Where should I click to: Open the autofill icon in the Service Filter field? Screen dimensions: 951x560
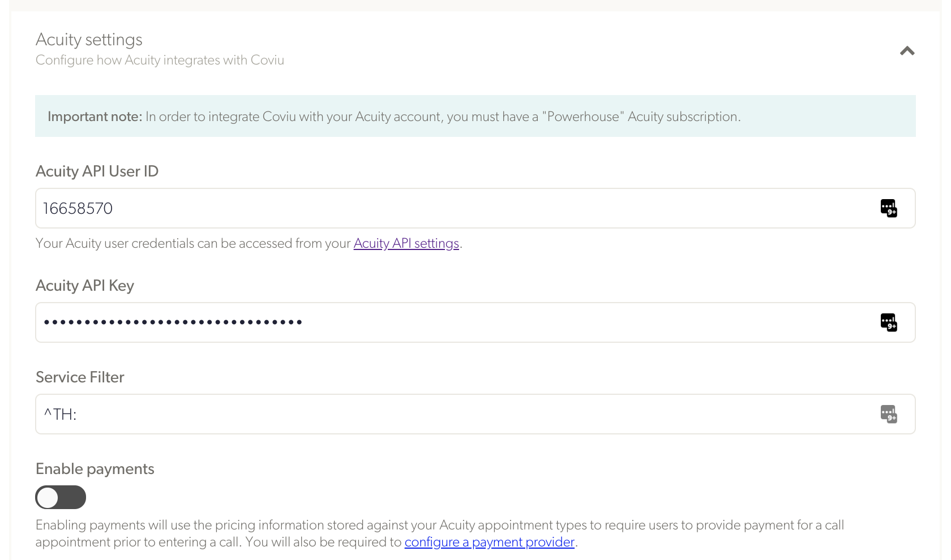click(x=888, y=414)
